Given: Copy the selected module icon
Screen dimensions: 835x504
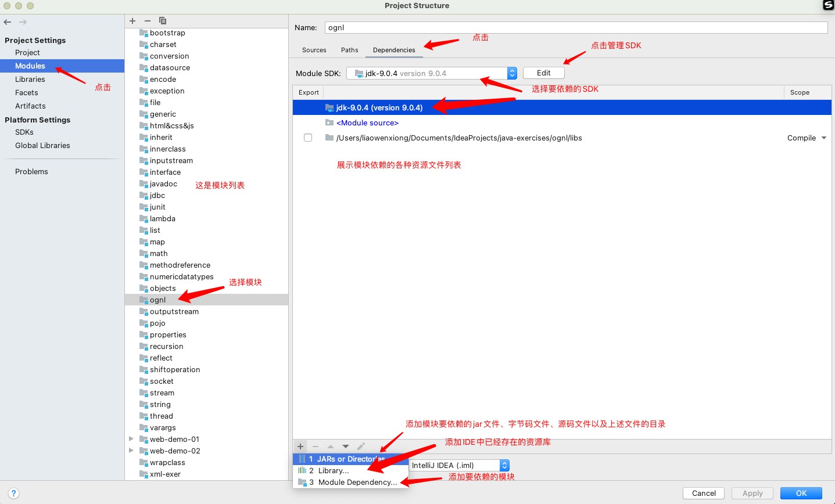Looking at the screenshot, I should pyautogui.click(x=163, y=21).
